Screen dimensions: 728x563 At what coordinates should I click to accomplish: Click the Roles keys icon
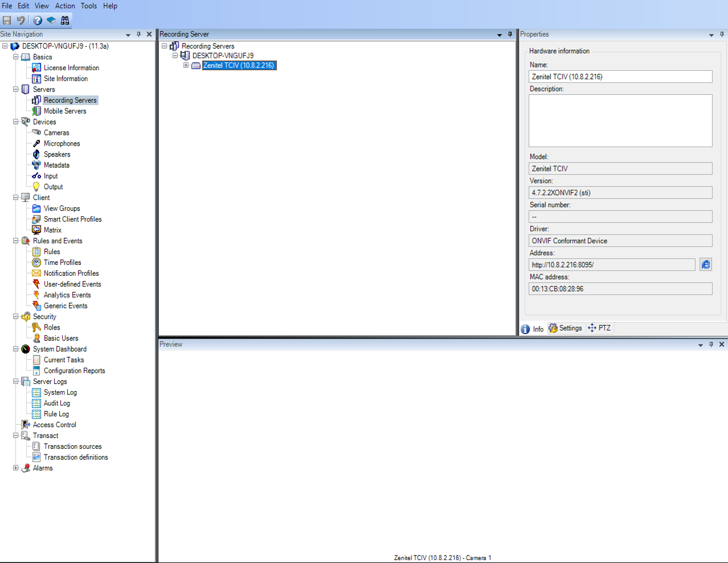point(37,328)
